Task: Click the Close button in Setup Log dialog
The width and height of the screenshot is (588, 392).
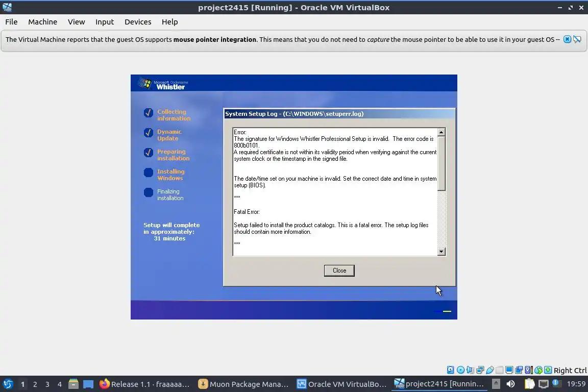Action: 339,271
